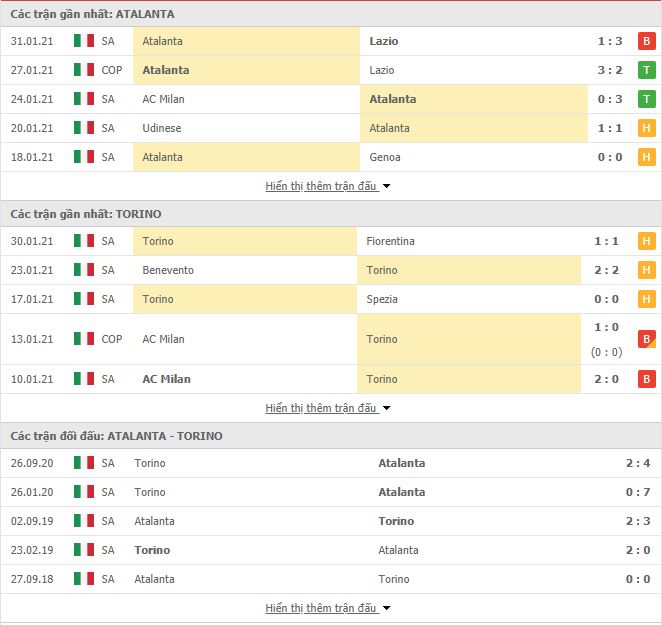Screen dimensions: 662x625
Task: Expand more head-to-head matches via dropdown arrow
Action: [x=386, y=609]
